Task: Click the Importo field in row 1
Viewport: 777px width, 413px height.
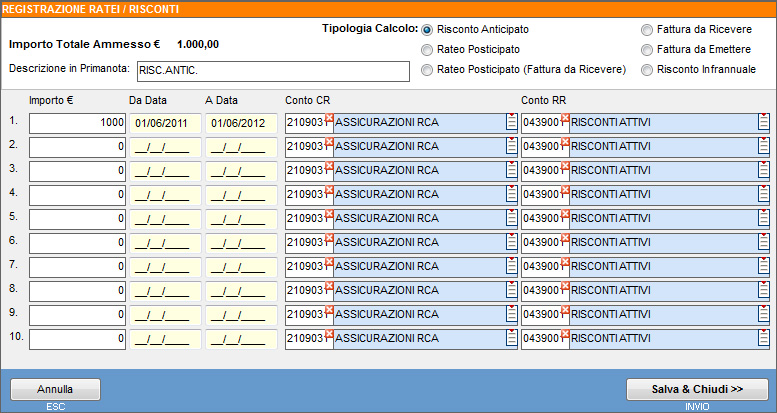Action: coord(77,123)
